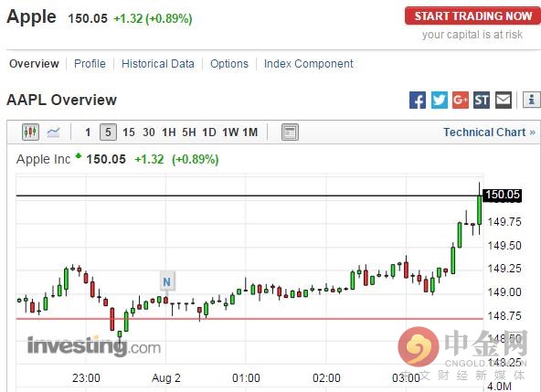Click the Apple heading title
541x392 pixels.
31,16
